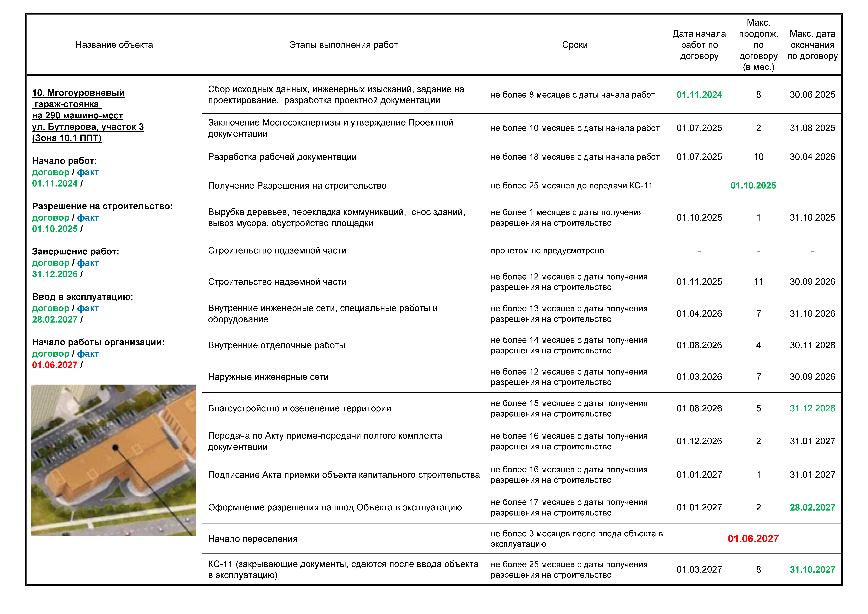
Task: Select the 'Начало переселения' stage cell
Action: point(253,539)
